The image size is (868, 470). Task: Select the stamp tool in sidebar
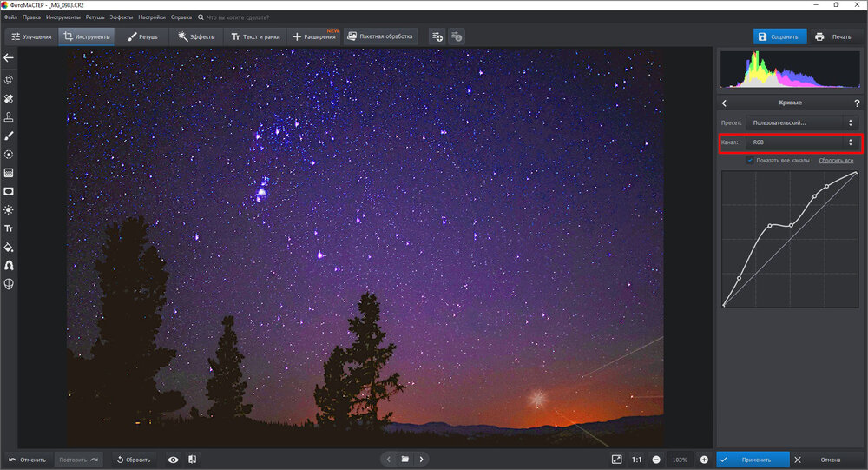coord(9,117)
